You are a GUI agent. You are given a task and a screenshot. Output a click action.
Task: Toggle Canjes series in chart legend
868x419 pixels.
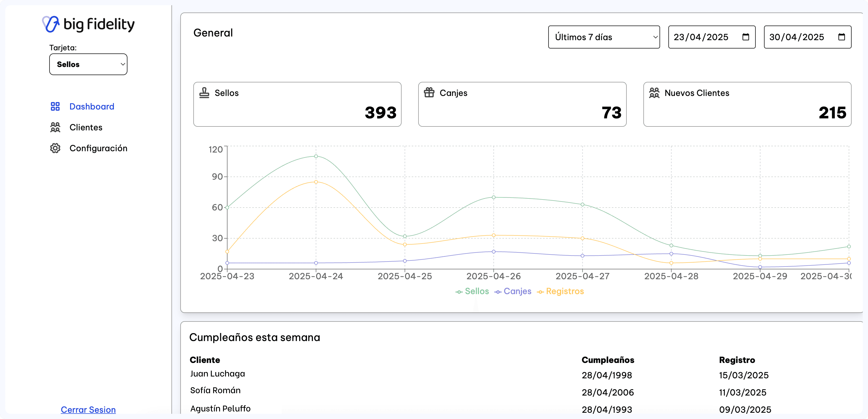(x=513, y=291)
